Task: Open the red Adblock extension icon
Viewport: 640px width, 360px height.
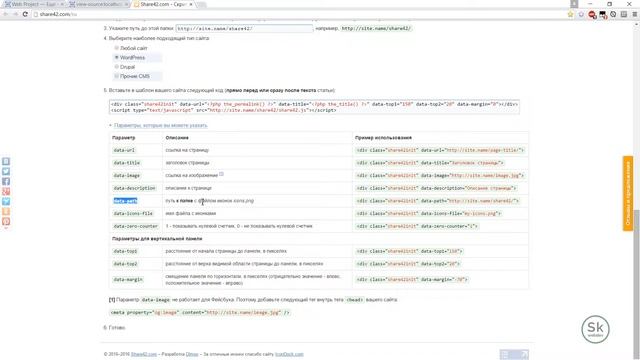Action: click(592, 15)
